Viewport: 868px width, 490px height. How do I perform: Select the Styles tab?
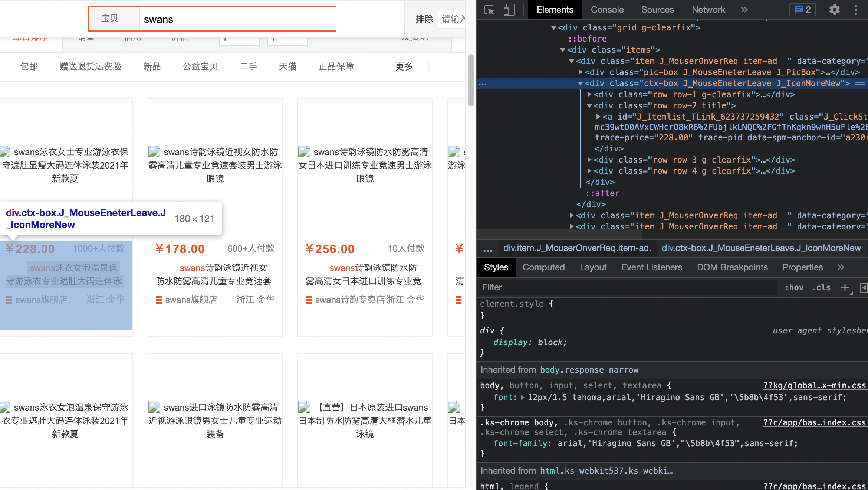pos(496,267)
